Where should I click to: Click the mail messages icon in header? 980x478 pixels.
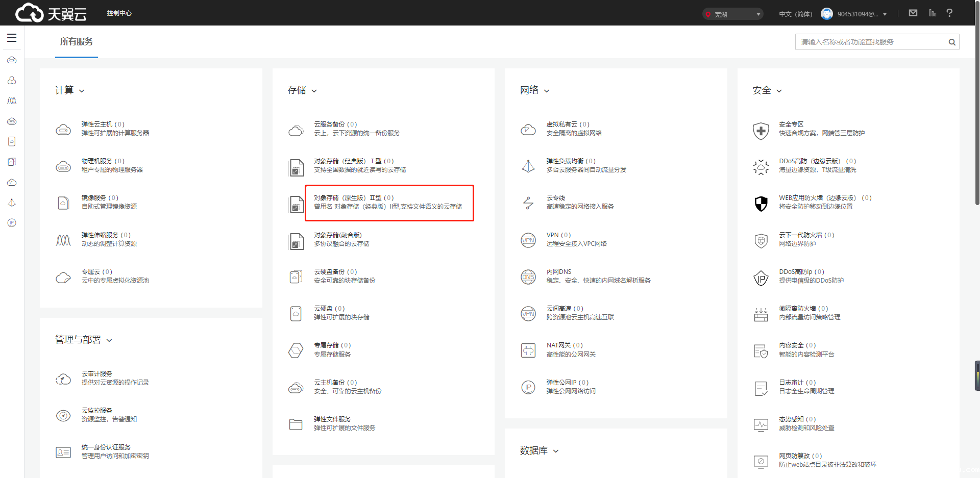[x=913, y=13]
